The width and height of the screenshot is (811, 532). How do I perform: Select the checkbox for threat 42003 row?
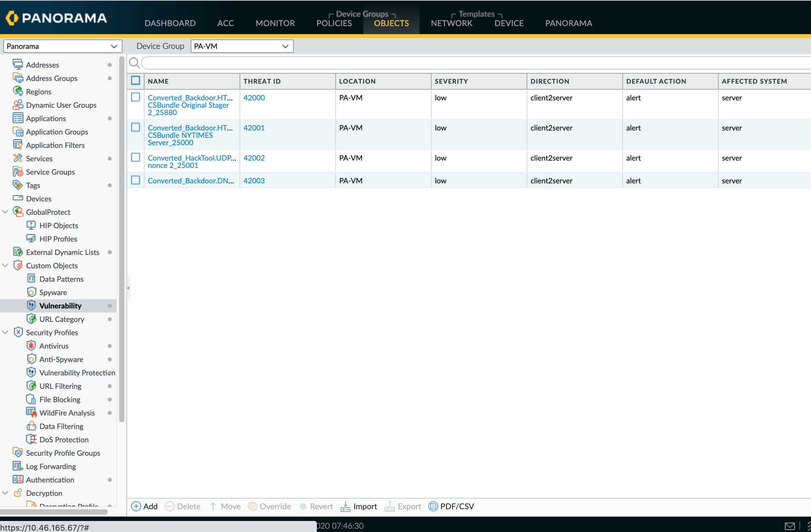click(136, 180)
